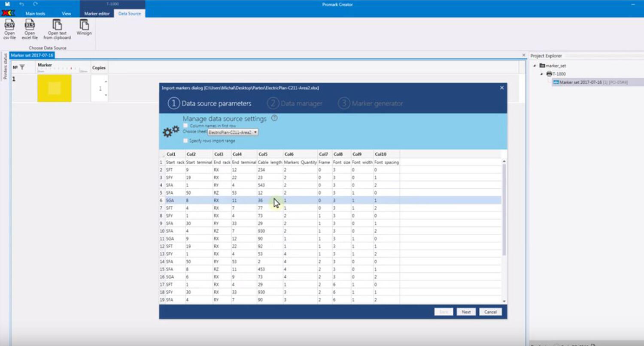
Task: Click the Next button in the import dialog
Action: (466, 312)
